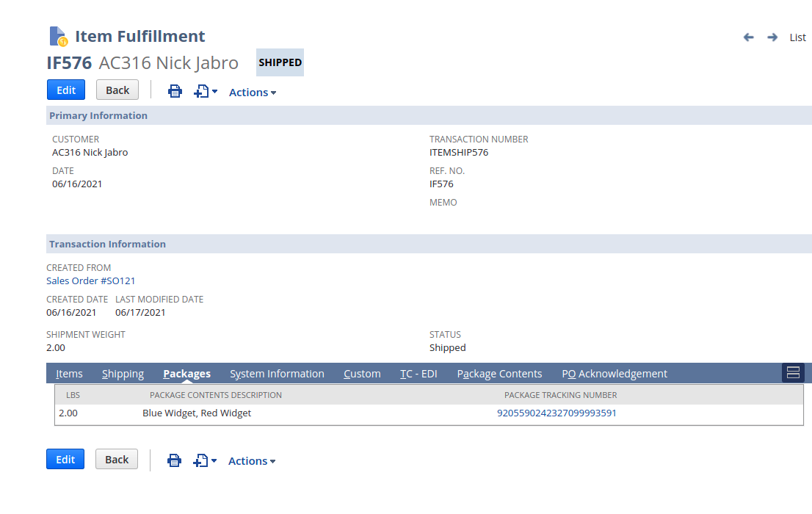Viewport: 812px width, 514px height.
Task: Click the bottom print icon
Action: (x=174, y=460)
